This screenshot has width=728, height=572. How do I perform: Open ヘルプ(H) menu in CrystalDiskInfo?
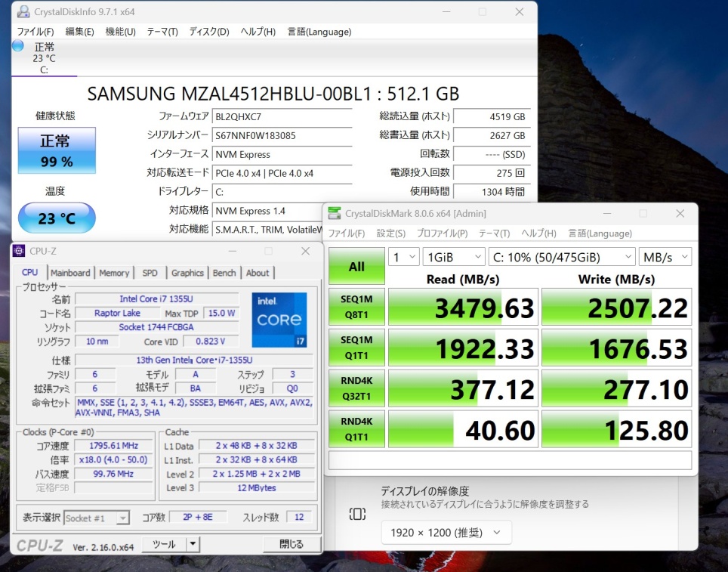[258, 32]
